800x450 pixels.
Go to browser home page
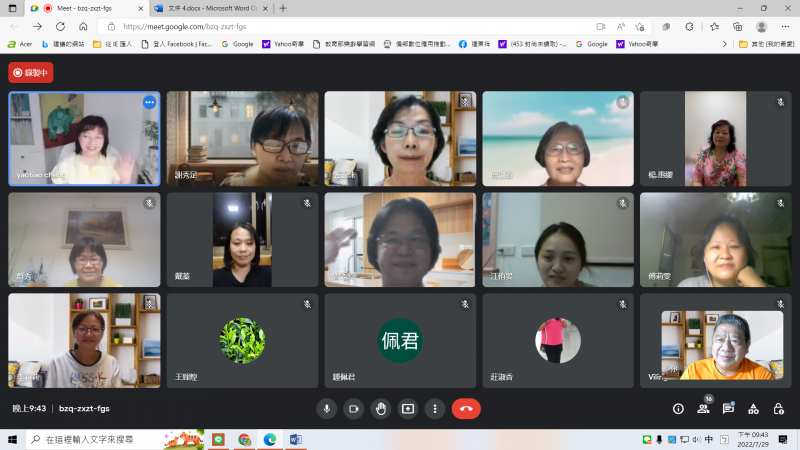pyautogui.click(x=83, y=27)
